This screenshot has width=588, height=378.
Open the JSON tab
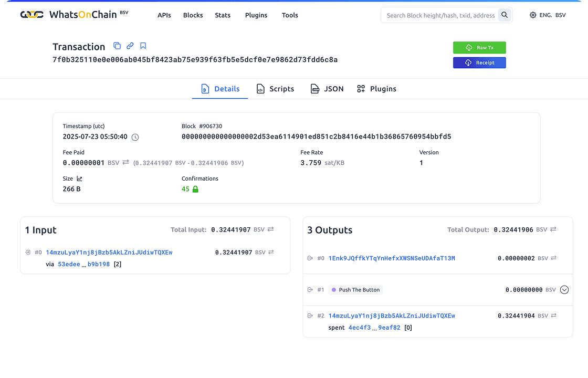(327, 89)
